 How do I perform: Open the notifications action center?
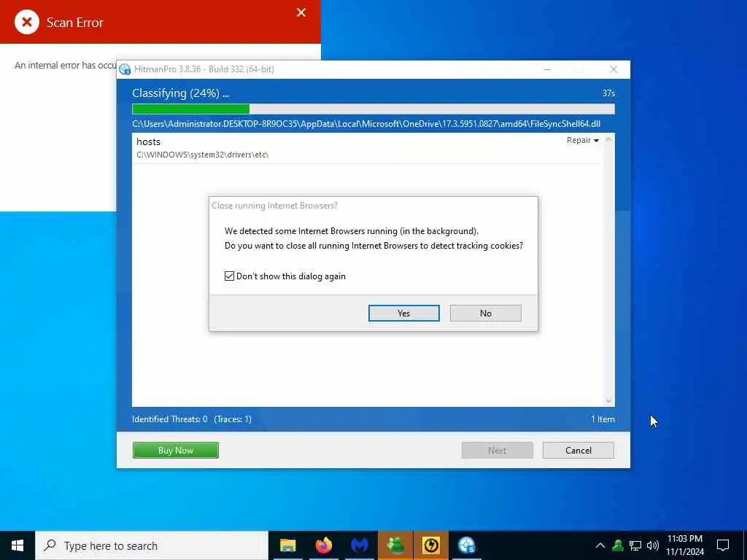click(x=723, y=545)
